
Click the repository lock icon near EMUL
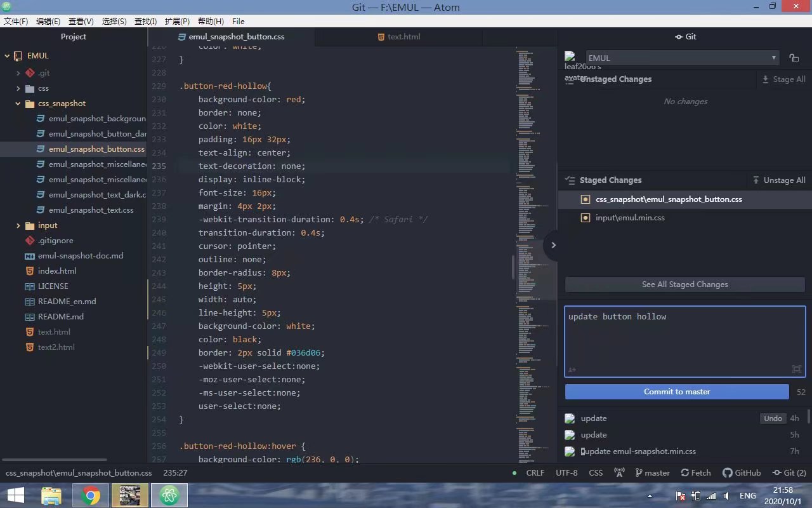pos(794,58)
